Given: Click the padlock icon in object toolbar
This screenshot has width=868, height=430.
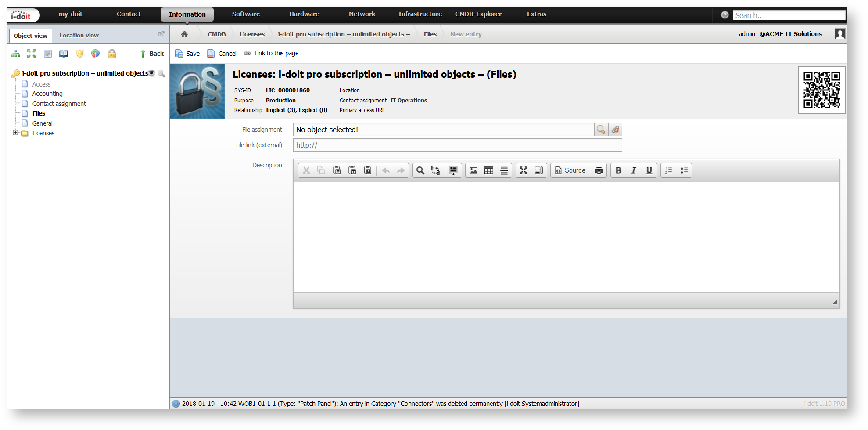Looking at the screenshot, I should pos(112,54).
